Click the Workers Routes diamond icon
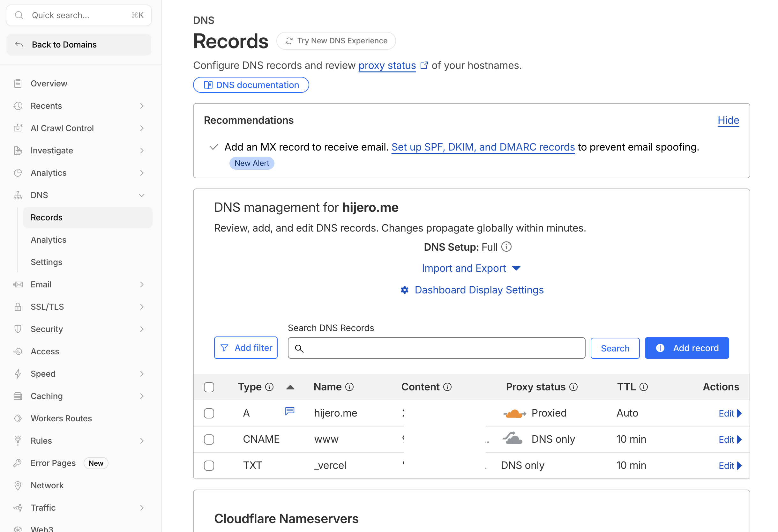 tap(18, 418)
